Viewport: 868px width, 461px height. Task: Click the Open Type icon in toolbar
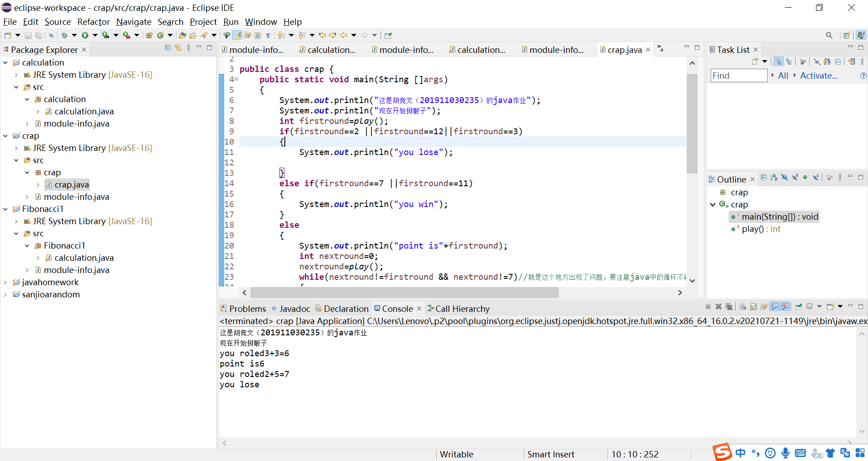coord(182,35)
